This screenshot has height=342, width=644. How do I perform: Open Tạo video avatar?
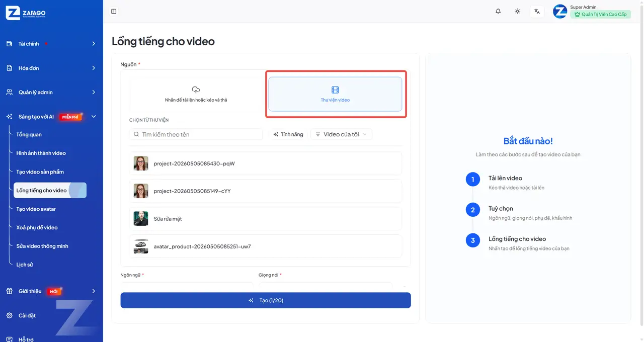pyautogui.click(x=36, y=209)
